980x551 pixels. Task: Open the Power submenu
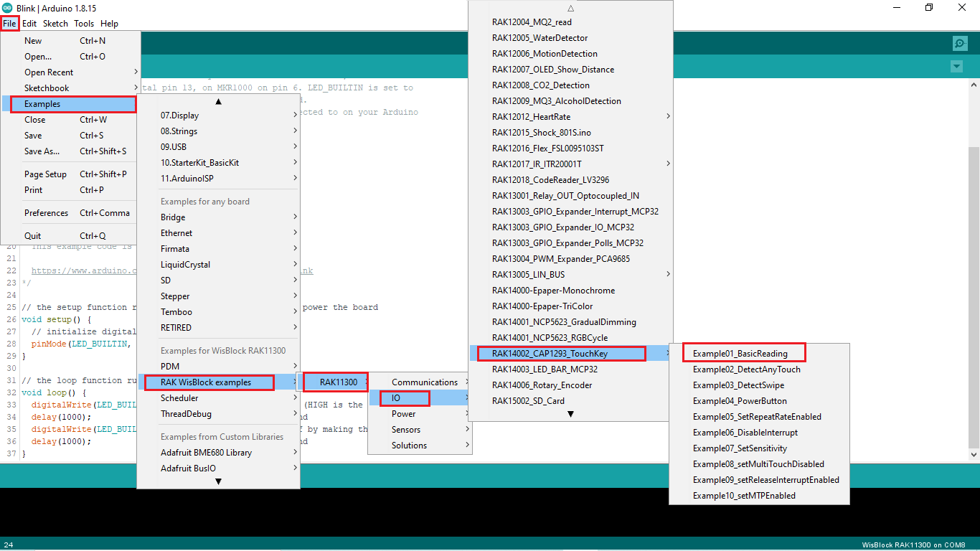tap(420, 414)
